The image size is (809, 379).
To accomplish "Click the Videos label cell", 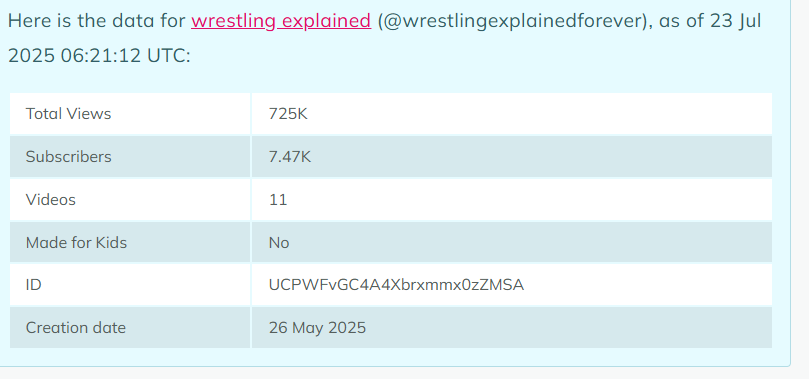I will coord(130,200).
